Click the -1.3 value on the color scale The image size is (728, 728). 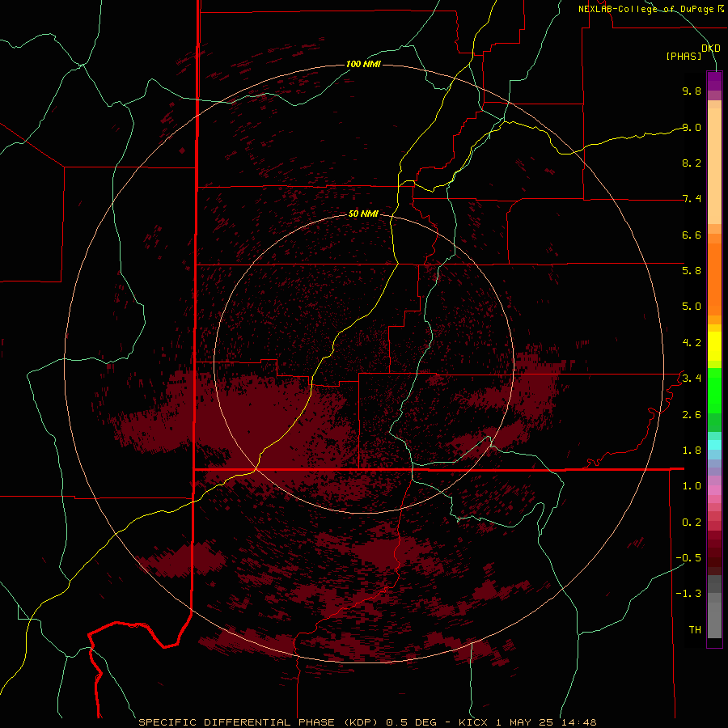point(688,594)
